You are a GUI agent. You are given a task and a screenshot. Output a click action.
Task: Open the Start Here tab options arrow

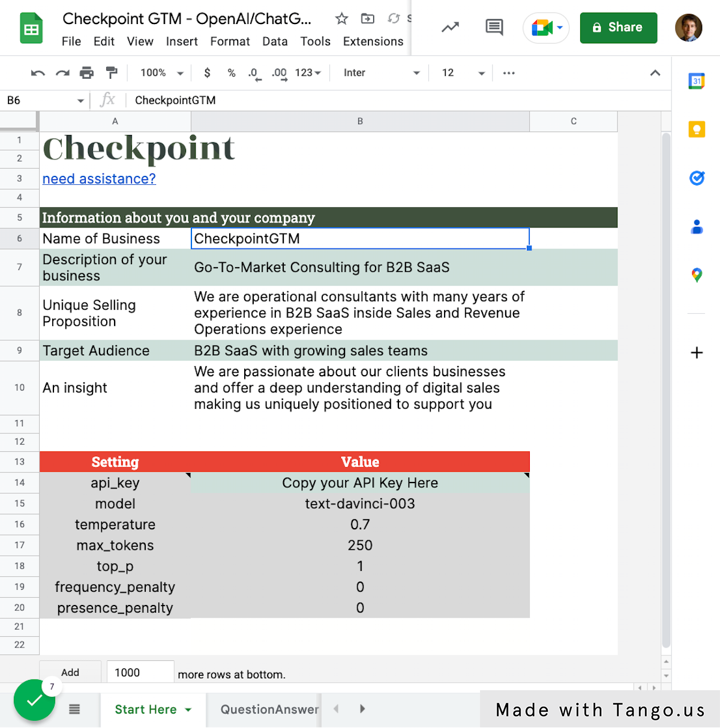tap(188, 709)
